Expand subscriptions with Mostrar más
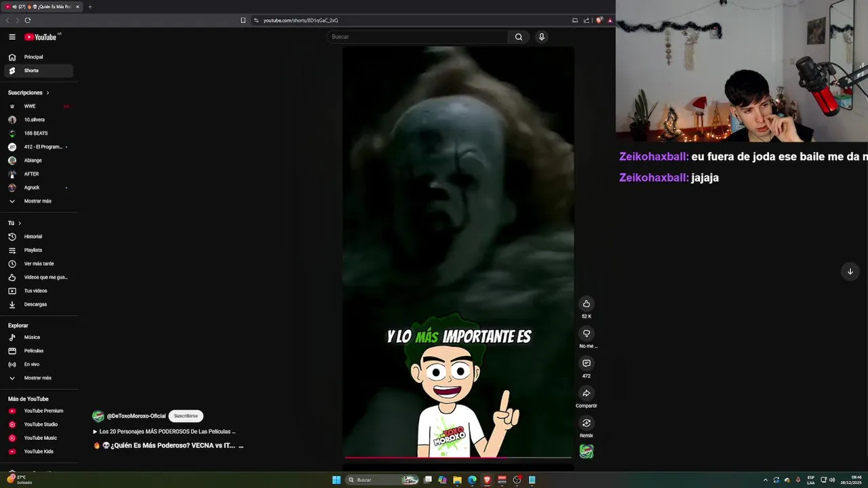The width and height of the screenshot is (868, 488). pyautogui.click(x=39, y=201)
